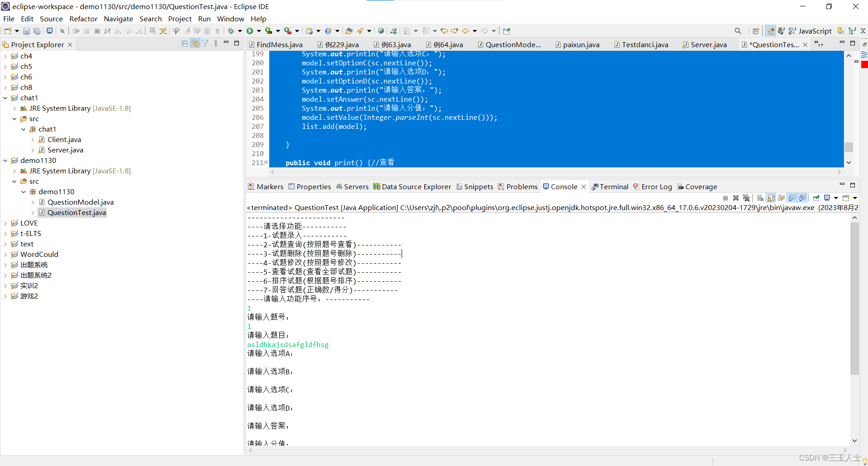The width and height of the screenshot is (868, 466).
Task: Click the New file toolbar icon
Action: [x=8, y=31]
